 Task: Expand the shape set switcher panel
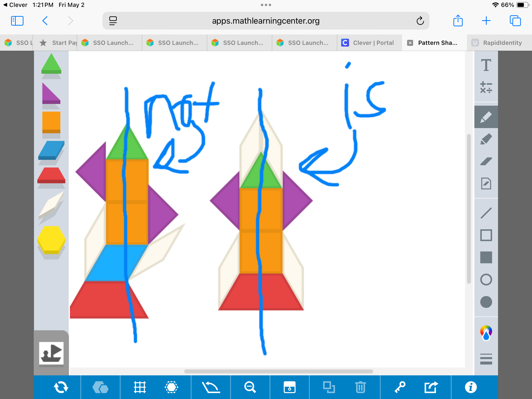pyautogui.click(x=51, y=353)
